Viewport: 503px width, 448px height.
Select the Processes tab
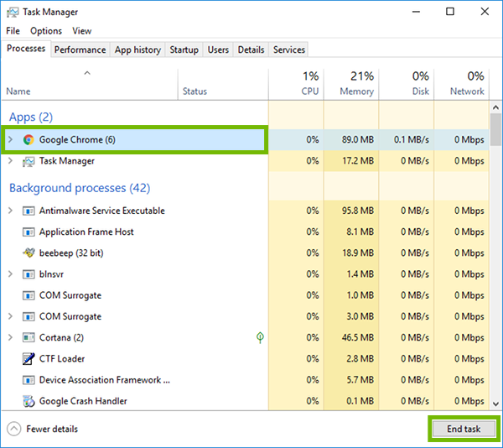pos(26,49)
